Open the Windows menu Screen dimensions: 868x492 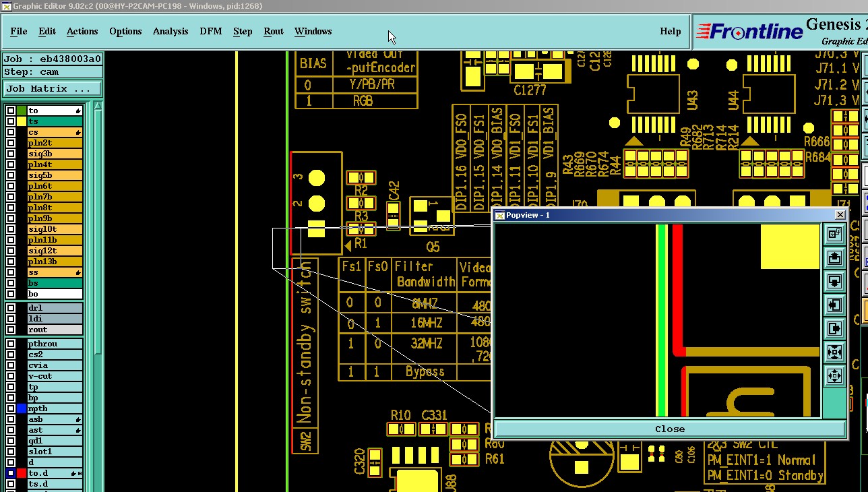click(x=313, y=31)
